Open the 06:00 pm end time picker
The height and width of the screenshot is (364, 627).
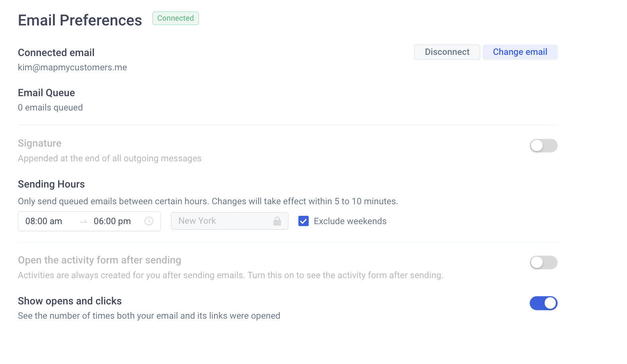[x=112, y=221]
